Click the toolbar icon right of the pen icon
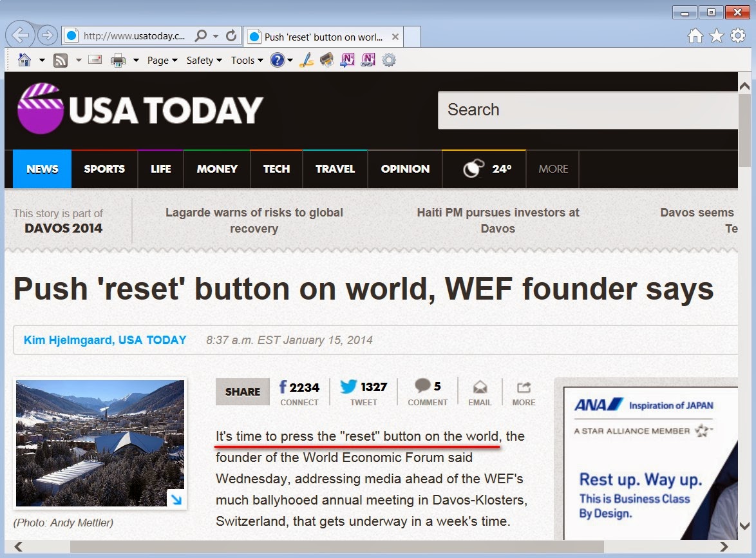This screenshot has width=756, height=558. (327, 60)
